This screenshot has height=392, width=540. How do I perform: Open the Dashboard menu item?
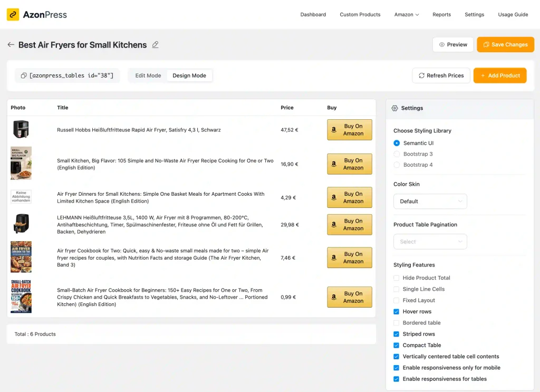[x=313, y=14]
